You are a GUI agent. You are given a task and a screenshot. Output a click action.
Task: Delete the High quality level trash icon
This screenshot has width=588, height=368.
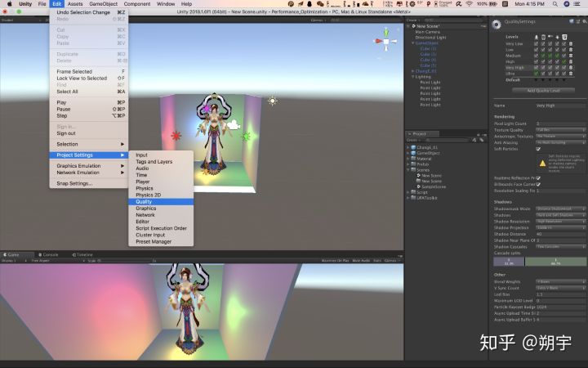[571, 61]
